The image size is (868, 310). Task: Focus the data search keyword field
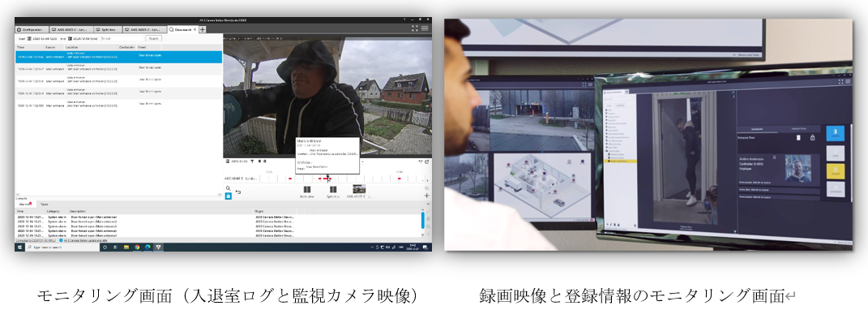point(122,39)
